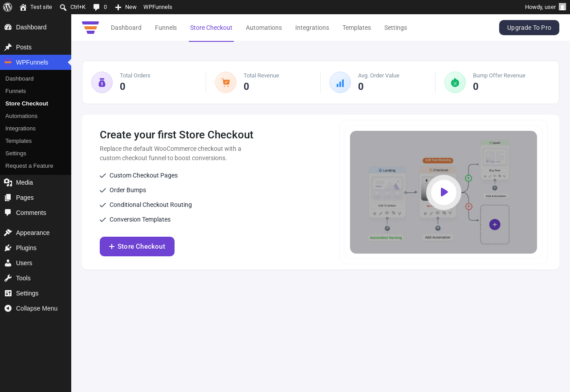
Task: Switch to the Templates header tab
Action: 357,28
